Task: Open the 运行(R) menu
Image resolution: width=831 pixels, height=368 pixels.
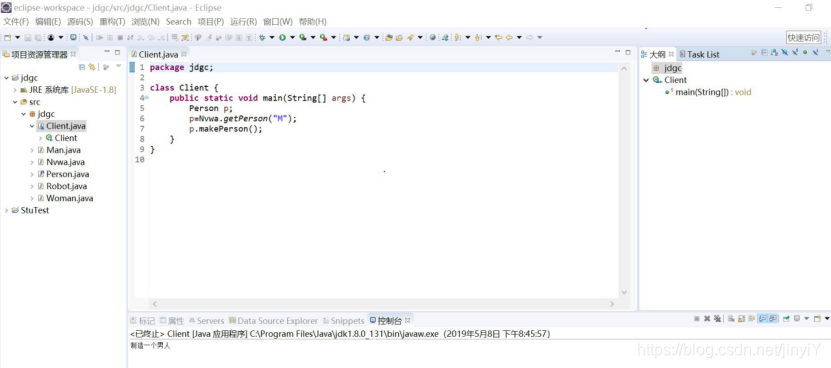Action: [x=243, y=22]
